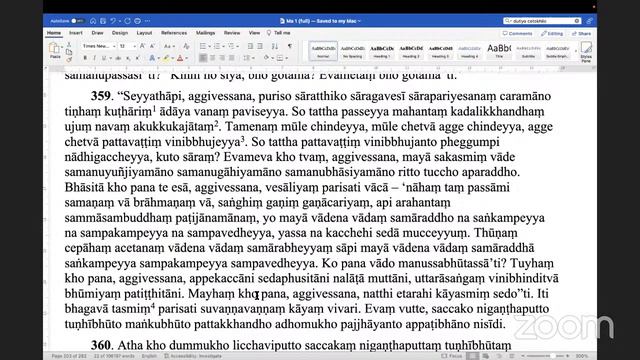640x360 pixels.
Task: Redo the last action
Action: [128, 21]
